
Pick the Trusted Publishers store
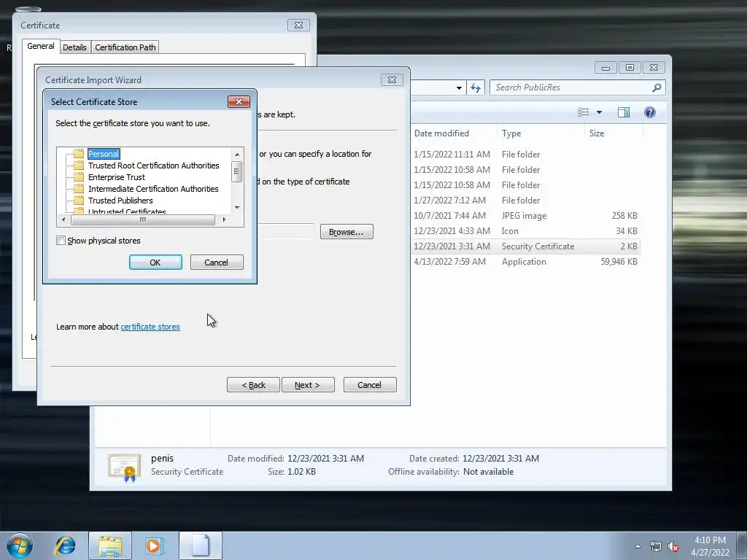tap(120, 201)
